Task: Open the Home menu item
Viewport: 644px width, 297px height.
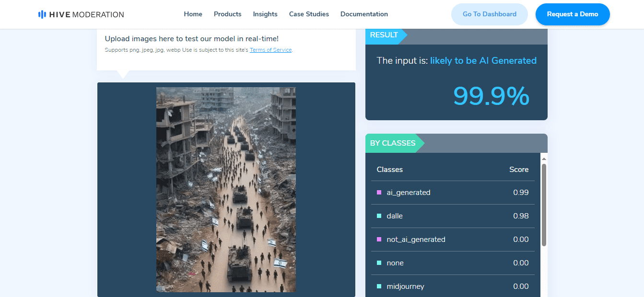Action: tap(193, 14)
